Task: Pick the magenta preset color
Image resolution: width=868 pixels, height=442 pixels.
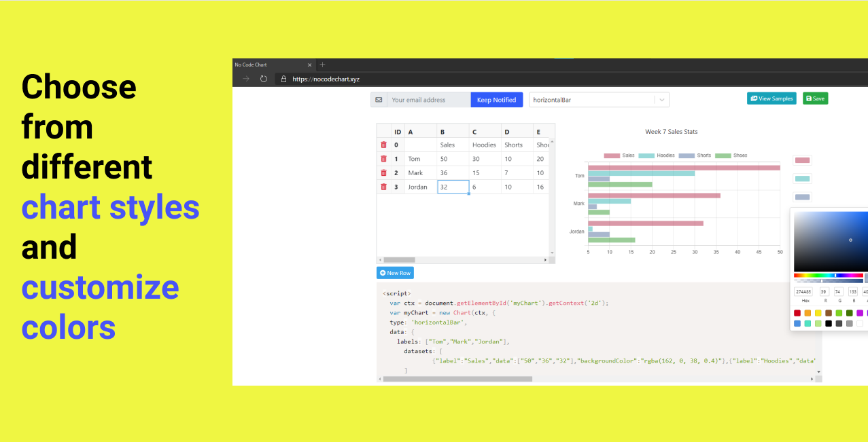Action: coord(860,313)
